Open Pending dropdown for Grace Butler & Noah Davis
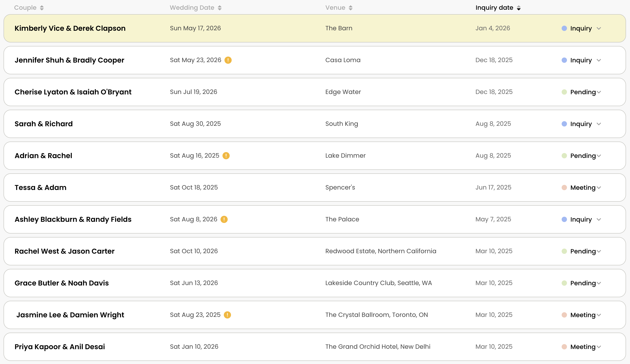The image size is (630, 364). (x=599, y=283)
